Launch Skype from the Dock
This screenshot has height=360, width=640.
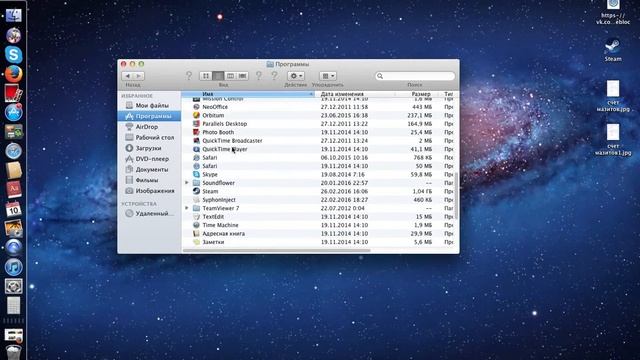tap(13, 54)
